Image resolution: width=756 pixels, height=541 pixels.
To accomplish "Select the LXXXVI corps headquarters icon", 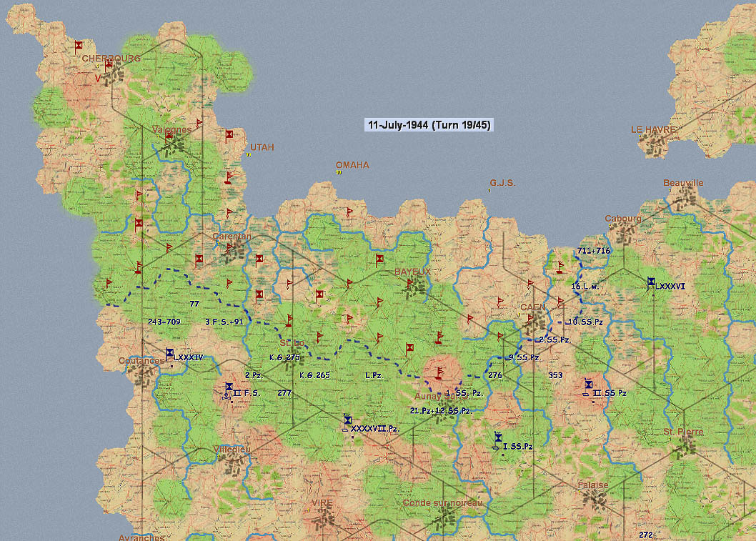I will click(651, 282).
